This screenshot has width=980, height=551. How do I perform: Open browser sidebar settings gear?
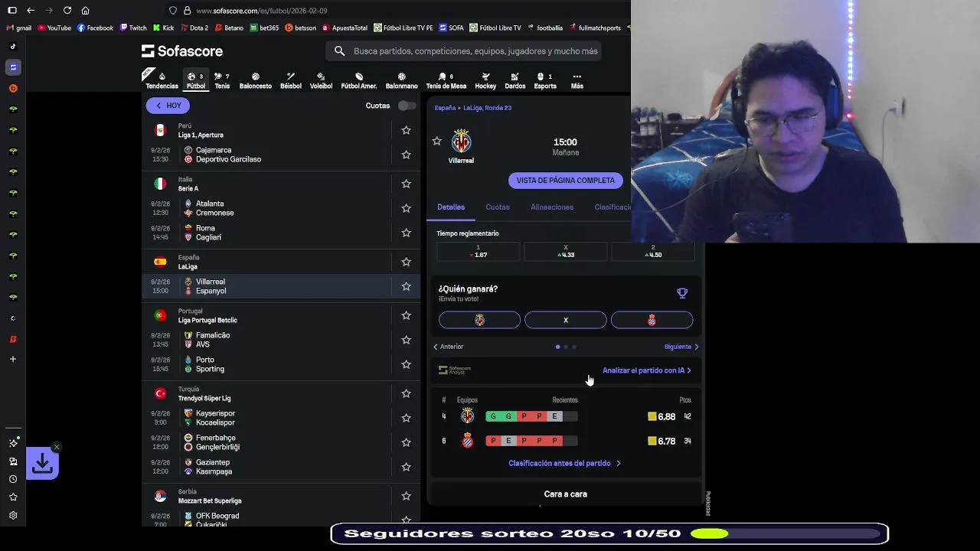pyautogui.click(x=13, y=516)
